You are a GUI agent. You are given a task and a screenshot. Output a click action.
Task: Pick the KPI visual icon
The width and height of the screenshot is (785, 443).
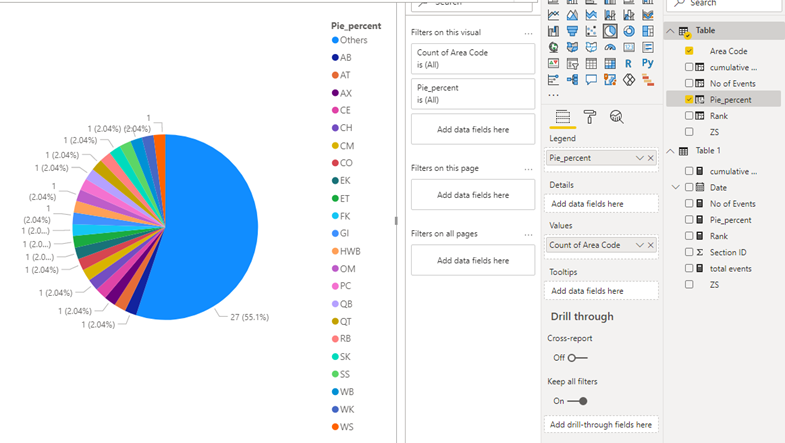point(553,64)
